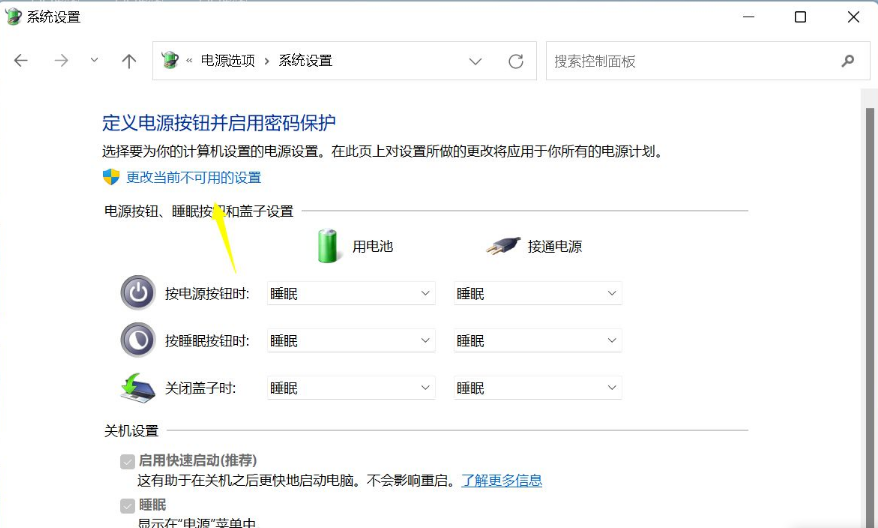Click the sleep button moon icon
Screen dimensions: 878x528
tap(138, 340)
